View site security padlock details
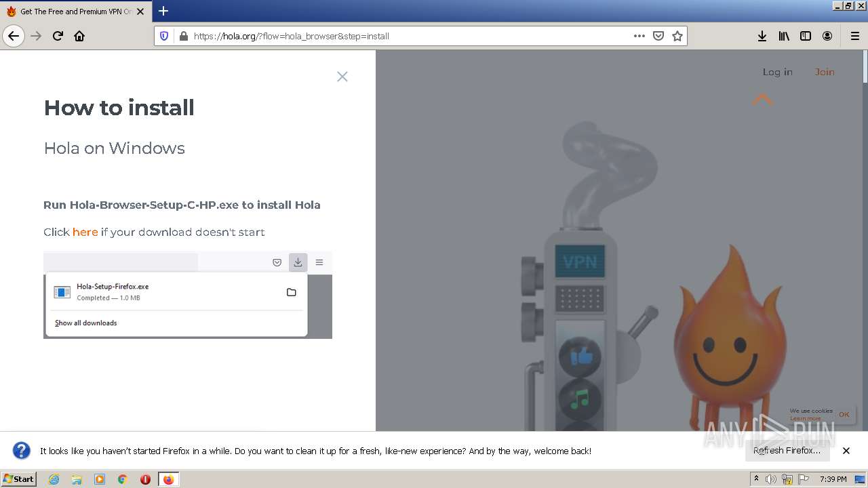Image resolution: width=868 pixels, height=488 pixels. click(182, 36)
